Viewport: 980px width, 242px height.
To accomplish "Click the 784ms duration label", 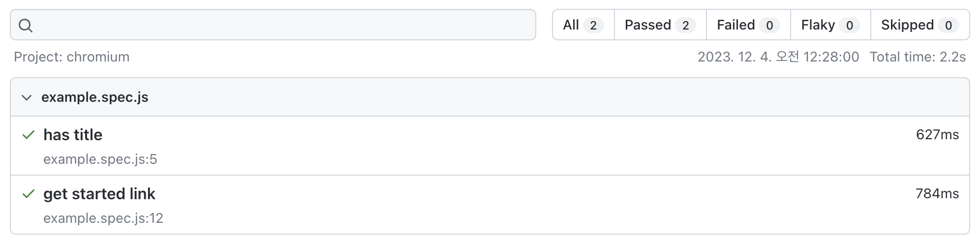I will click(937, 194).
